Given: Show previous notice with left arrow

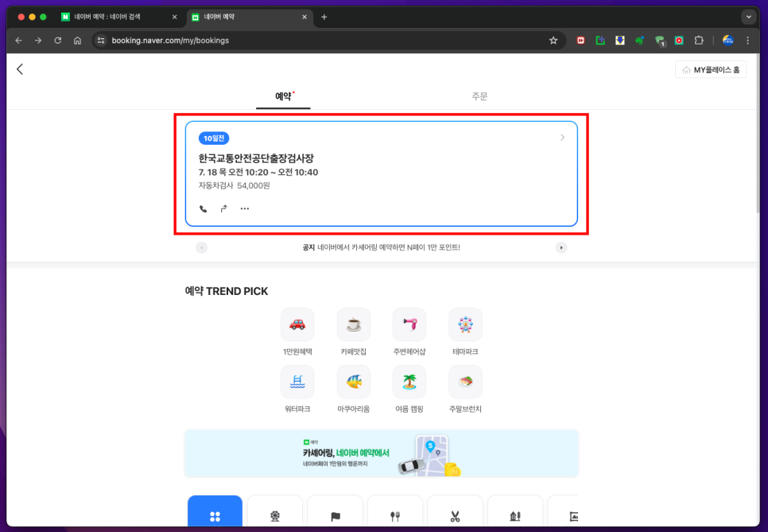Looking at the screenshot, I should [x=202, y=247].
